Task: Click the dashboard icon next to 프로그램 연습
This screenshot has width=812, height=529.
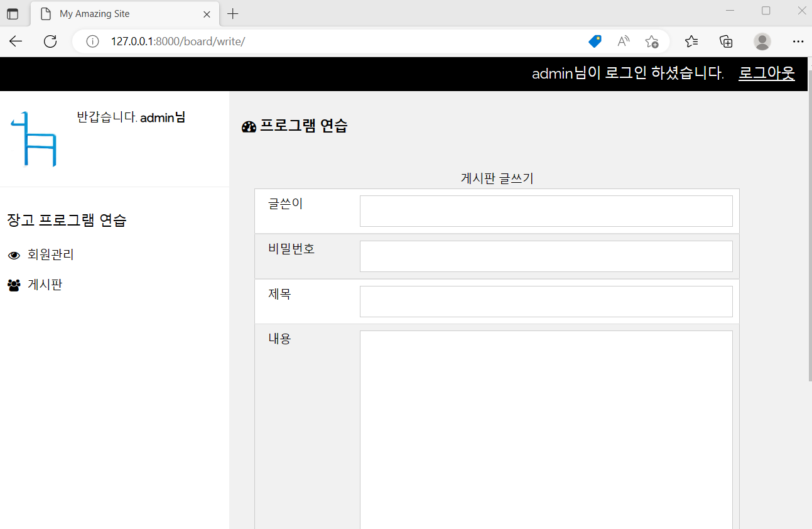Action: [x=249, y=127]
